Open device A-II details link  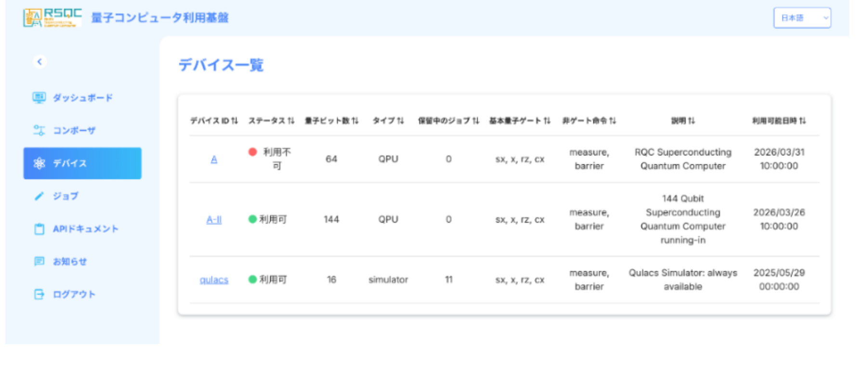(214, 220)
